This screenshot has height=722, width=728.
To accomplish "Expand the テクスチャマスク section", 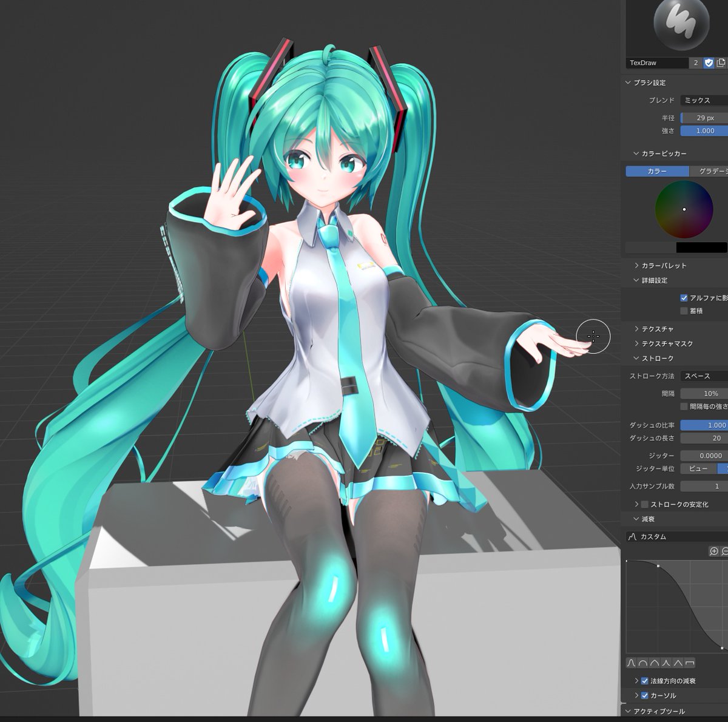I will coord(636,343).
